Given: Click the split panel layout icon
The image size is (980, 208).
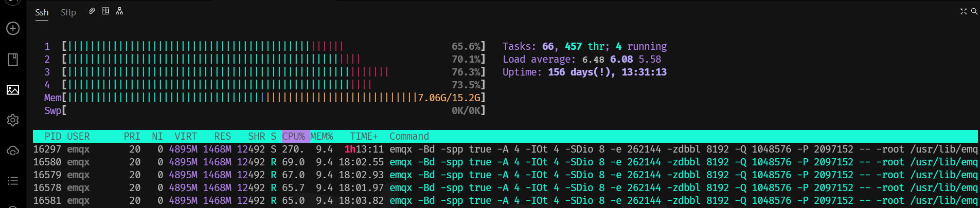Looking at the screenshot, I should (x=105, y=11).
